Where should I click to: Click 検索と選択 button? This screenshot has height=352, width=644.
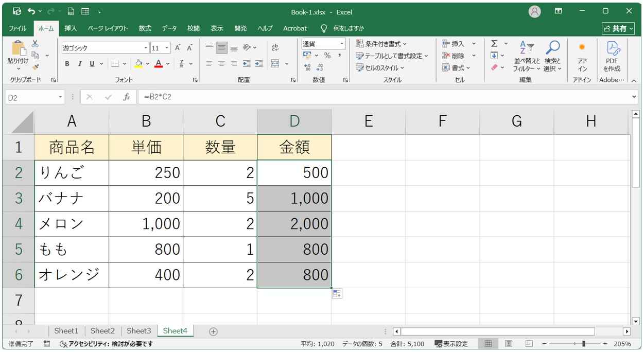552,57
